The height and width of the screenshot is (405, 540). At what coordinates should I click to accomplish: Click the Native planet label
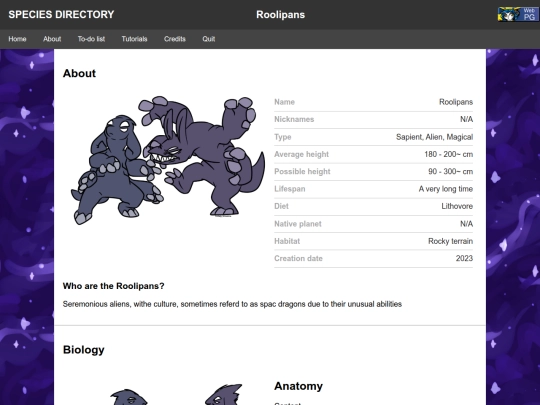coord(298,224)
